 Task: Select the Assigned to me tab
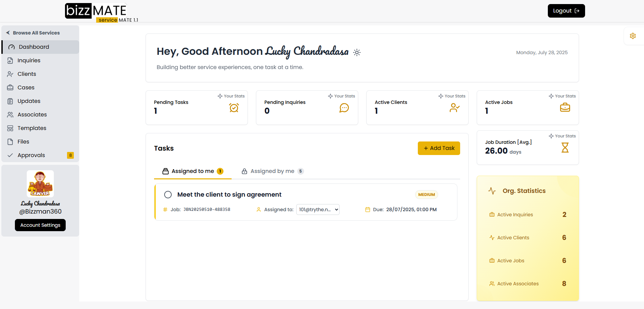[193, 171]
